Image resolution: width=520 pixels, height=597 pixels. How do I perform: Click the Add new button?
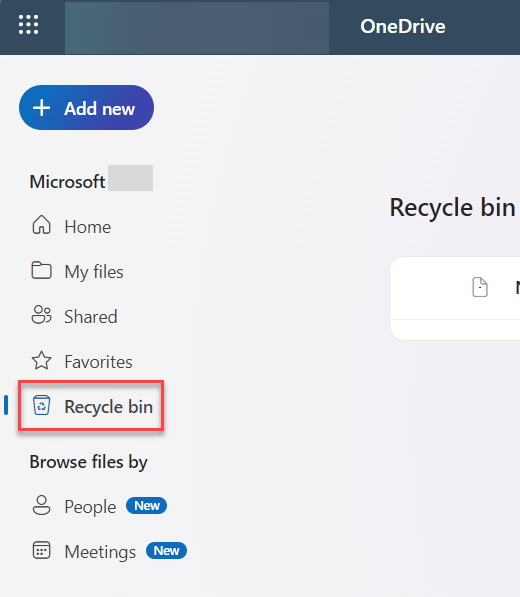(x=86, y=108)
